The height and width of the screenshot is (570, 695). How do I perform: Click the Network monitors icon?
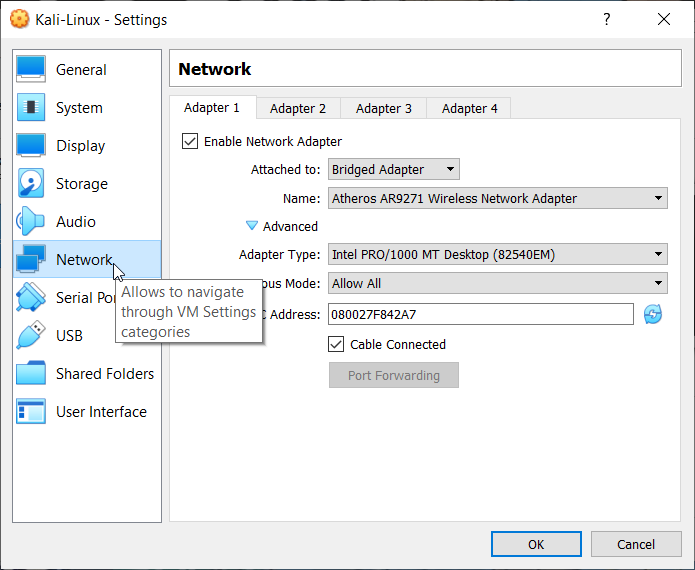tap(31, 259)
